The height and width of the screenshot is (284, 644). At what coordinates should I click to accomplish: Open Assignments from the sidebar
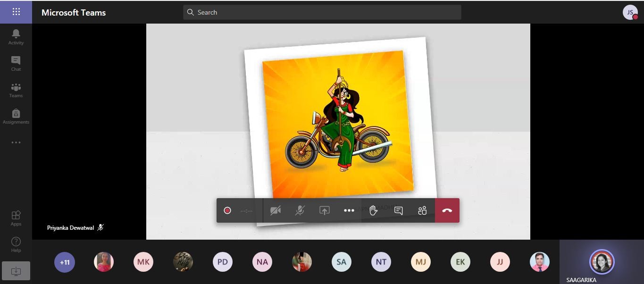pos(16,116)
